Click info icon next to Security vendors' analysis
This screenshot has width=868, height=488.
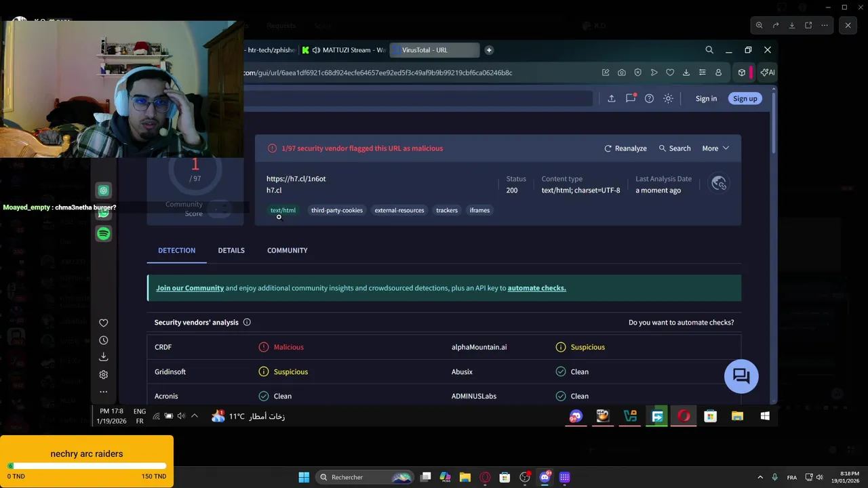(x=247, y=323)
